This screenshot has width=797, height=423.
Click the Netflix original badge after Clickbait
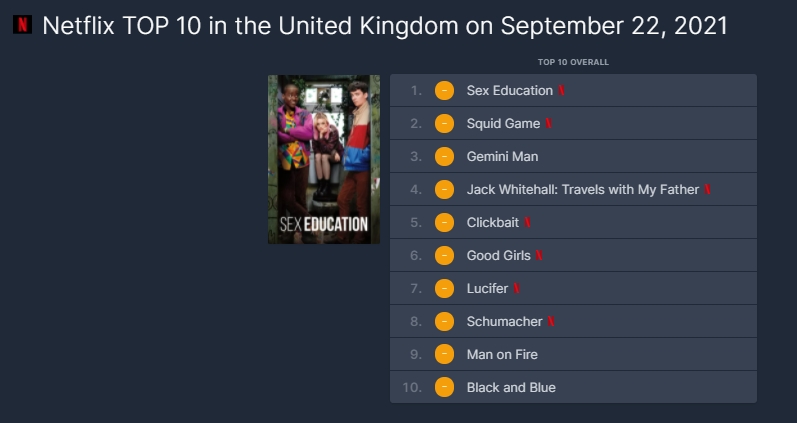(x=528, y=222)
